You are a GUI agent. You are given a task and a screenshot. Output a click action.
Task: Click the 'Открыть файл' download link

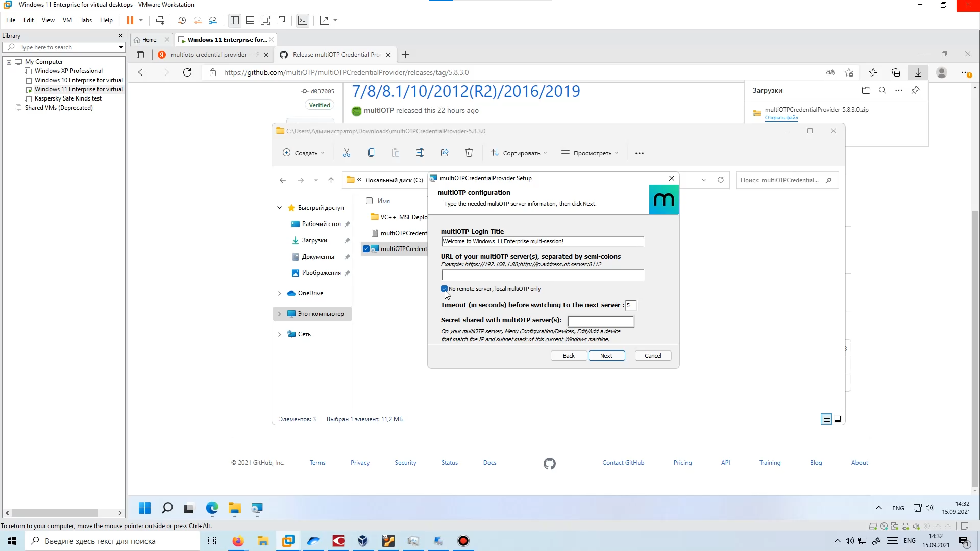coord(781,118)
